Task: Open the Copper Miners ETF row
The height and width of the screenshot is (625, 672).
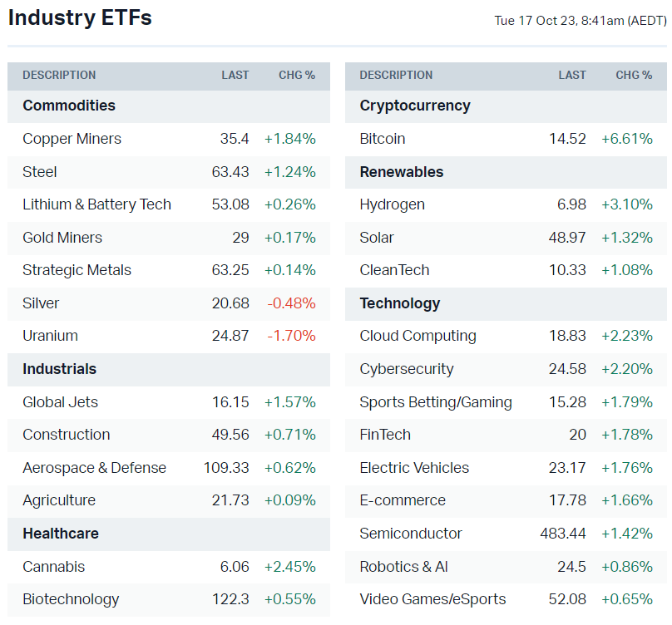Action: coord(72,139)
